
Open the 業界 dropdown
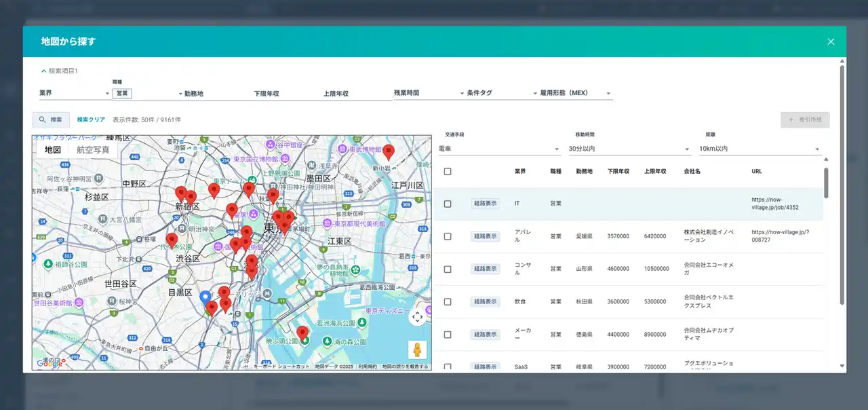click(x=75, y=94)
